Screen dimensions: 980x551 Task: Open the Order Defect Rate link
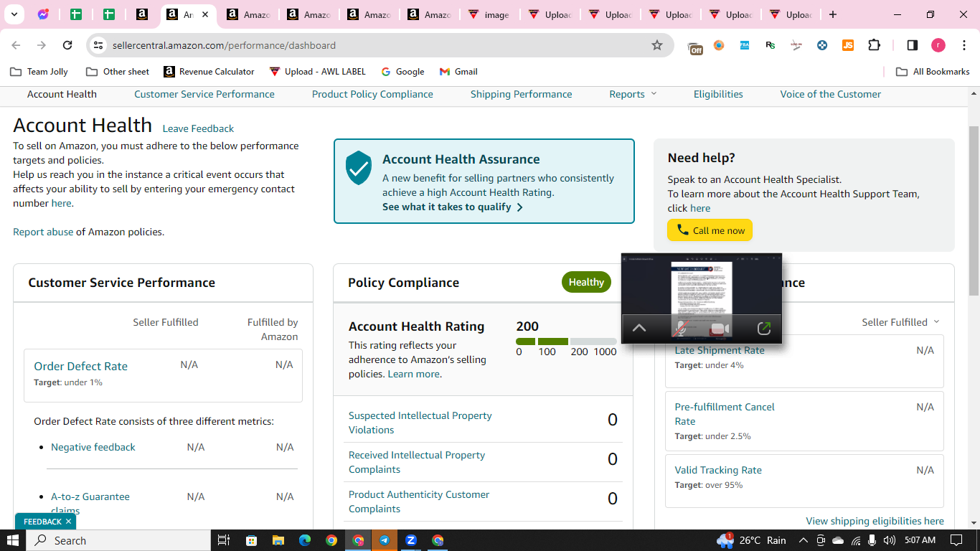pyautogui.click(x=80, y=366)
